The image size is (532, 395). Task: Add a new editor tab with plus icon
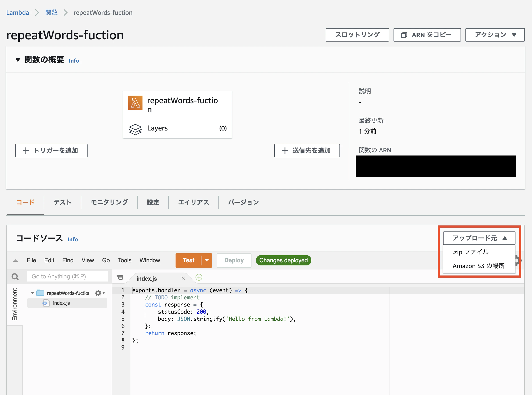[199, 277]
